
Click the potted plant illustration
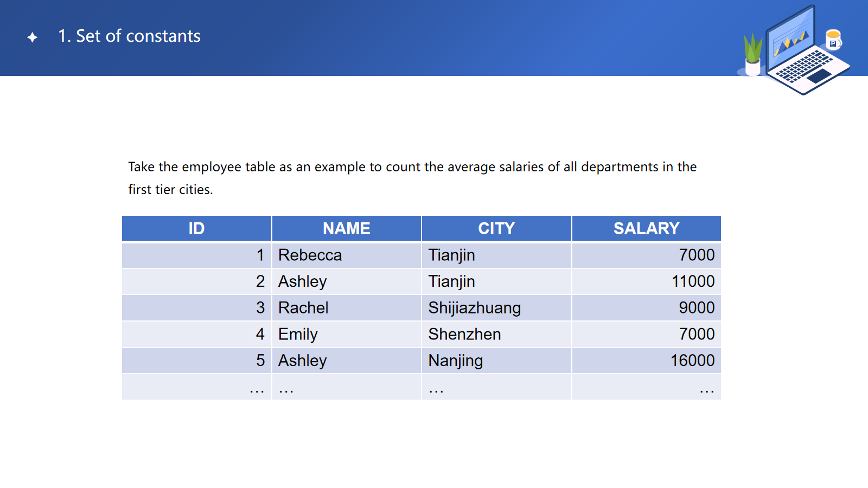pyautogui.click(x=753, y=54)
